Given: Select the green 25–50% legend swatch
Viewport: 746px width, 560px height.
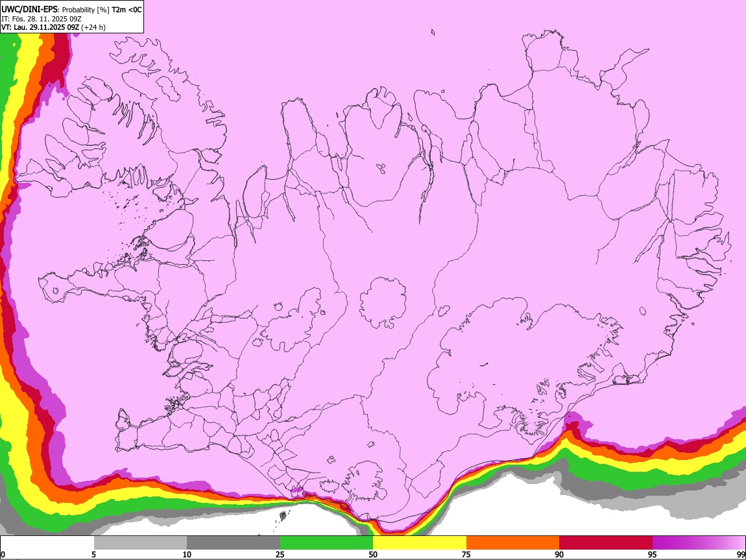Looking at the screenshot, I should point(326,542).
